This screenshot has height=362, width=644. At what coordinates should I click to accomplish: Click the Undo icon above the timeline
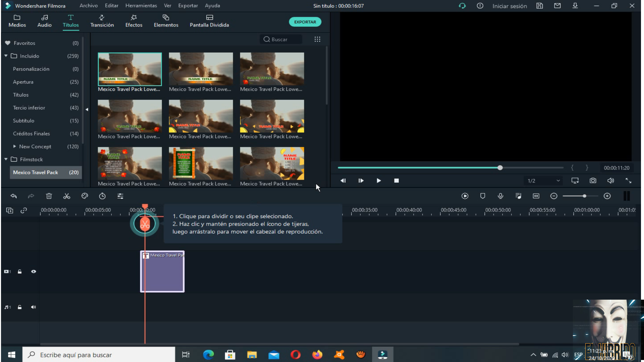[x=14, y=196]
